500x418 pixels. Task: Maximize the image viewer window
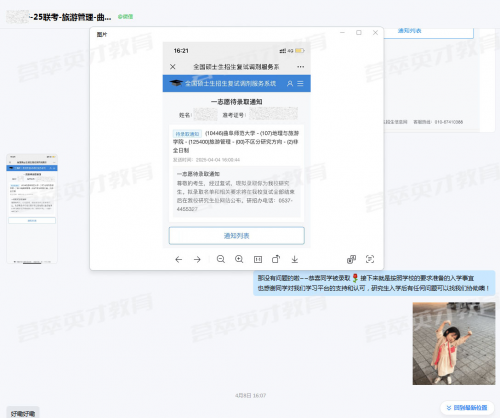coord(359,32)
